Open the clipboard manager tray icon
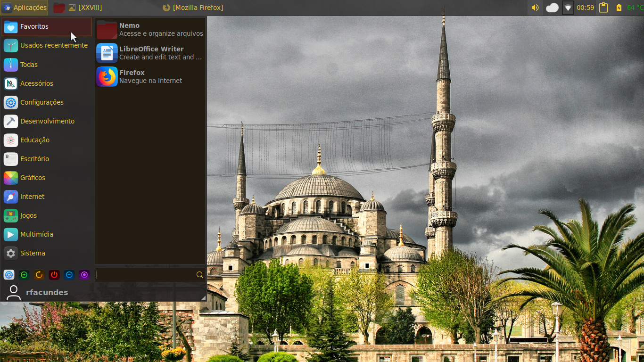The image size is (644, 362). pyautogui.click(x=603, y=8)
